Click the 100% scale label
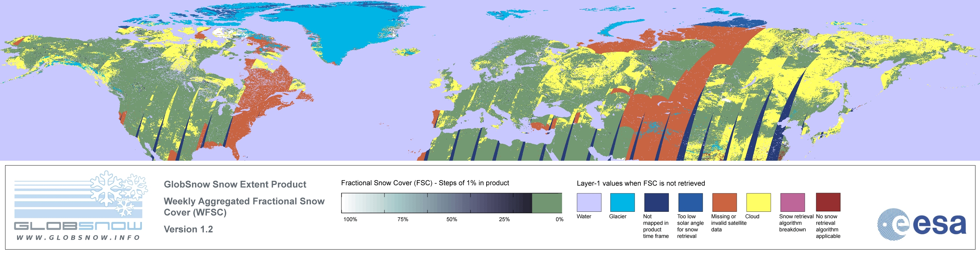The height and width of the screenshot is (254, 980). [x=350, y=219]
